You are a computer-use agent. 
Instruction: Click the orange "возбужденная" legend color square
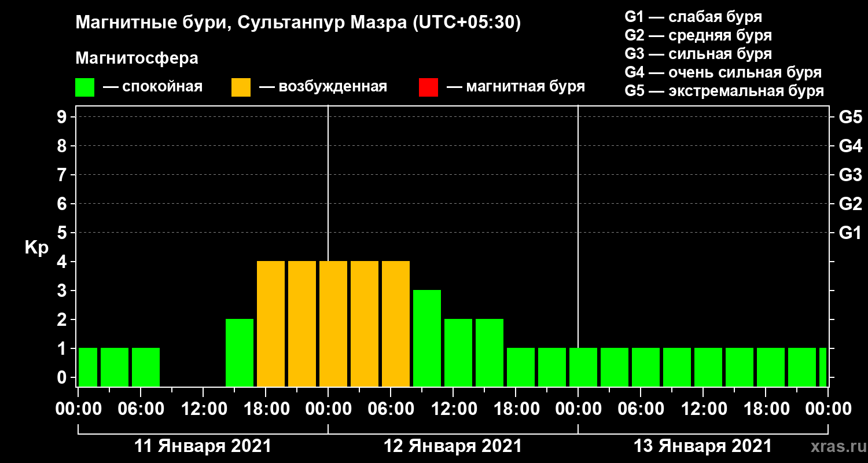coord(241,87)
